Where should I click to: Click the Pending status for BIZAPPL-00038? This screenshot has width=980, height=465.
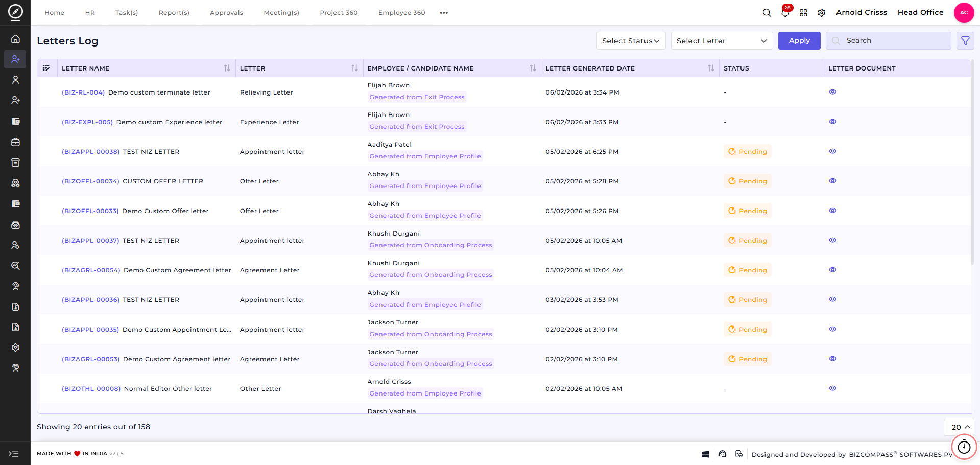tap(748, 152)
